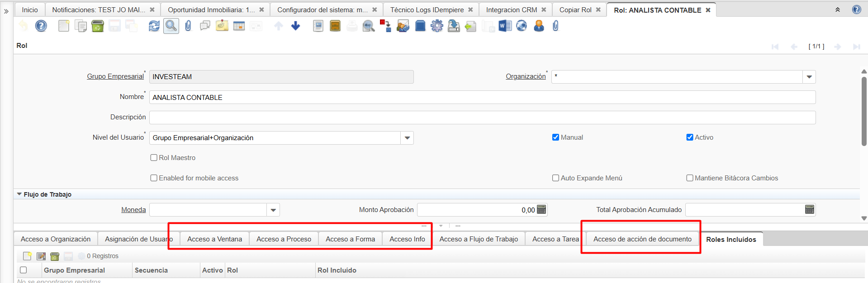Screen dimensions: 868x283
Task: Click the Moneda label link
Action: point(133,210)
